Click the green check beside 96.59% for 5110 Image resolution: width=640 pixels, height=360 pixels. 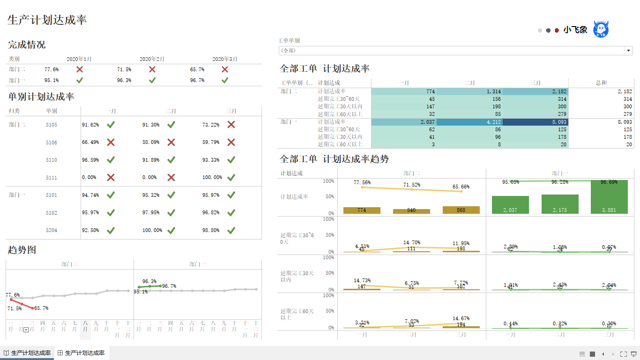pos(111,160)
